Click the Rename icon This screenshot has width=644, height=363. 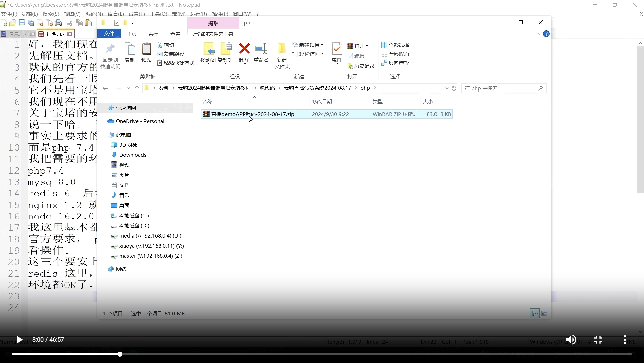261,49
